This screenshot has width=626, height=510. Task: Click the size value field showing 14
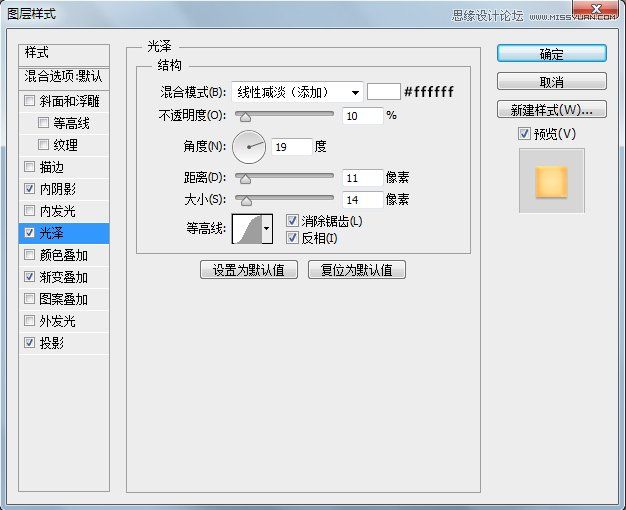363,200
